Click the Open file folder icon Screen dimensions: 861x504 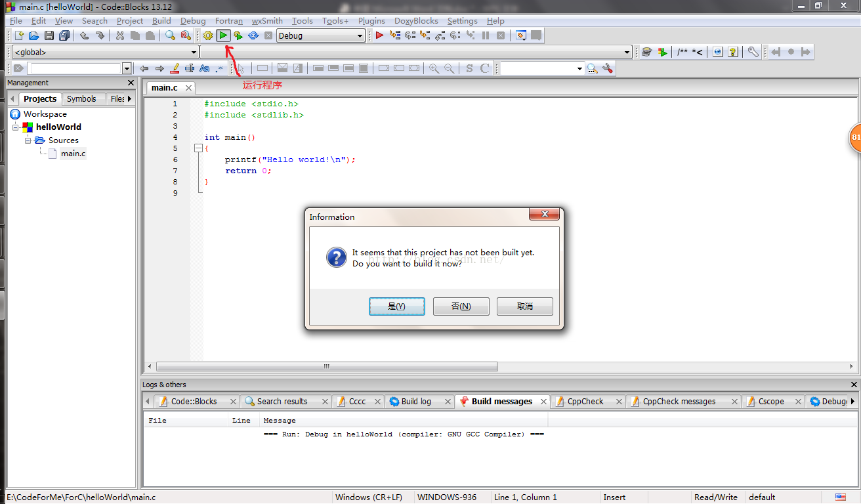pos(34,35)
